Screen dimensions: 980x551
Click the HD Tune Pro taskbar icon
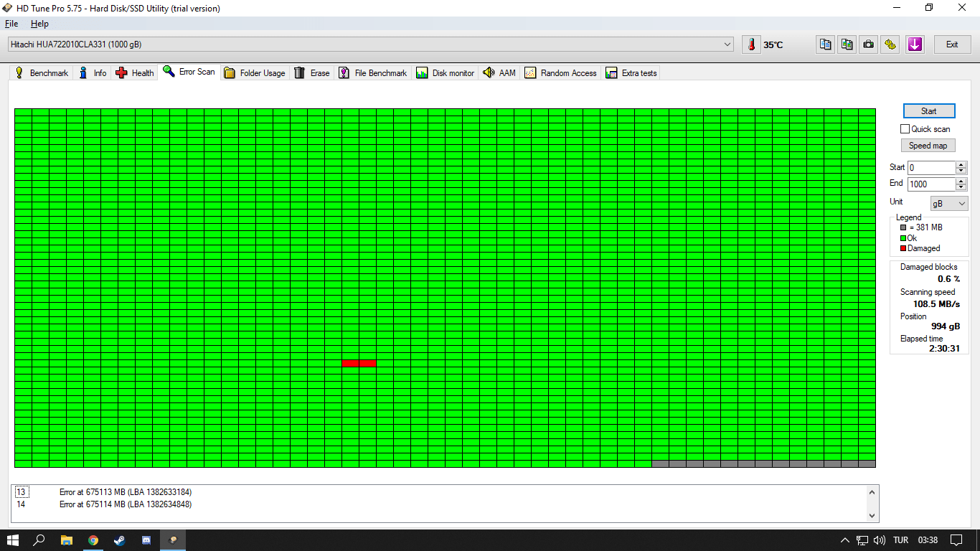pyautogui.click(x=173, y=540)
